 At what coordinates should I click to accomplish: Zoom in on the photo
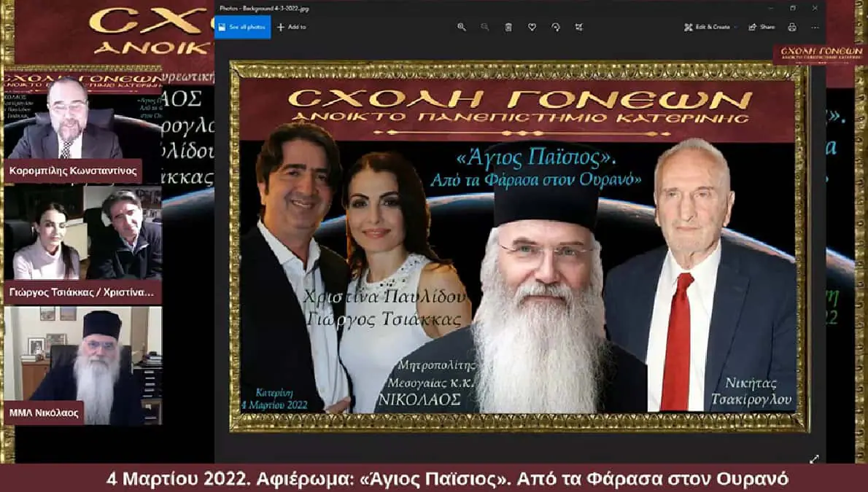coord(461,27)
